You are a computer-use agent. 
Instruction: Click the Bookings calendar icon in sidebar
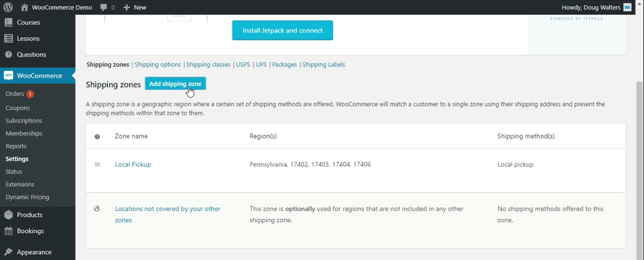pos(8,231)
